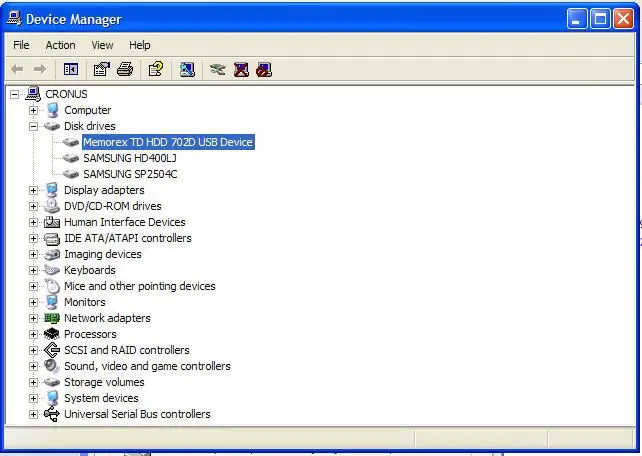Expand SCSI and RAID controllers
The width and height of the screenshot is (642, 456).
pos(34,350)
